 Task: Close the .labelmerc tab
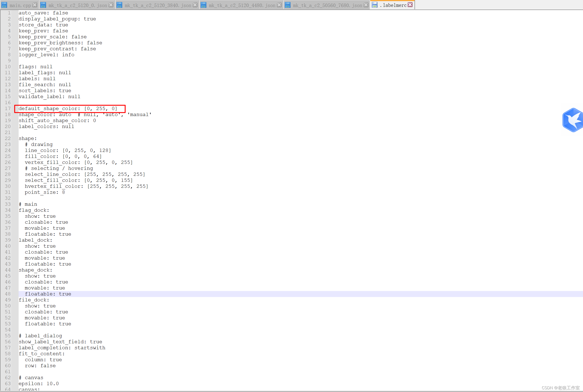410,5
